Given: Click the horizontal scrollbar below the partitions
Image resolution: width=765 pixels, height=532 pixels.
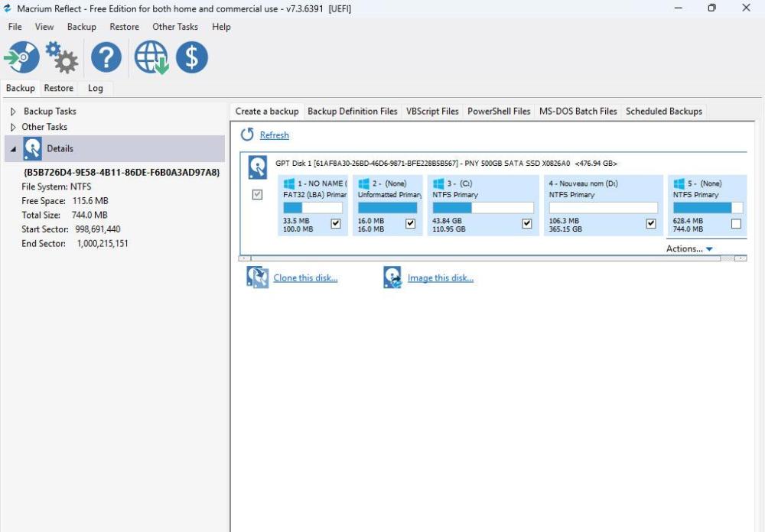Looking at the screenshot, I should (490, 258).
